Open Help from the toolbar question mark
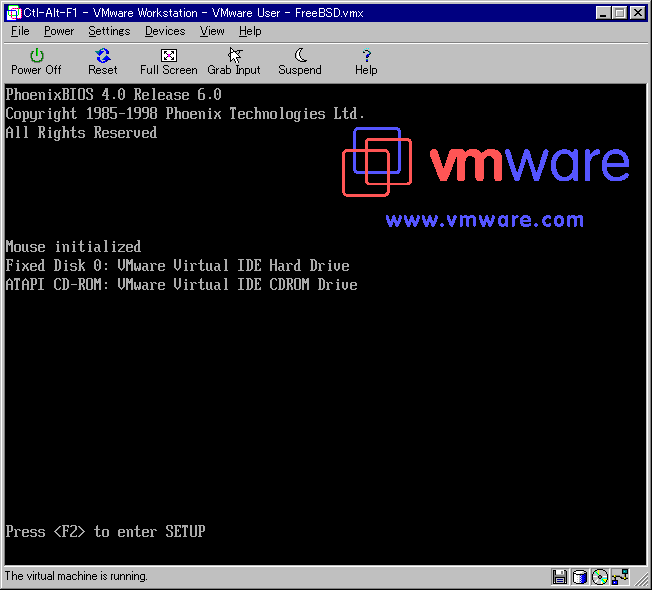The height and width of the screenshot is (590, 652). click(x=366, y=62)
